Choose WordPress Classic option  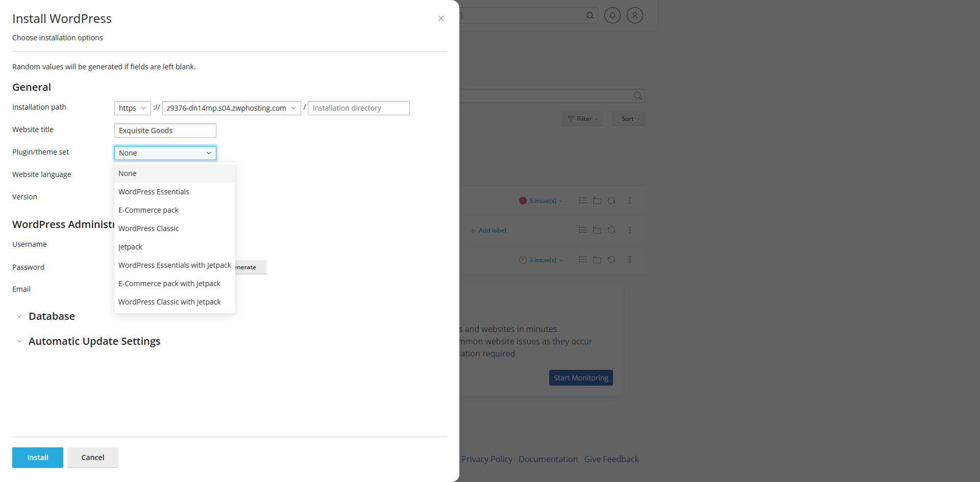click(x=175, y=229)
